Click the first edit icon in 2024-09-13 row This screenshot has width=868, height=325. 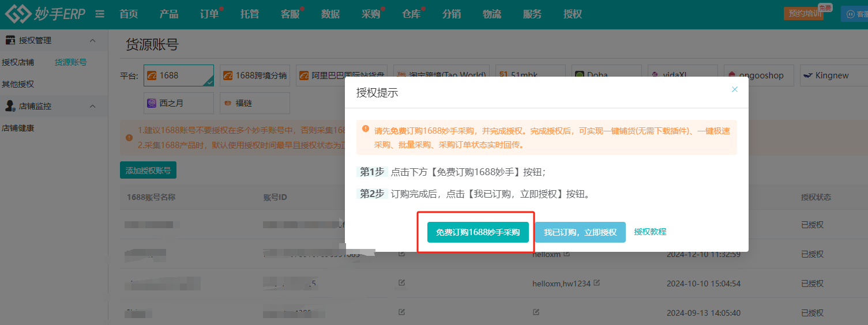tap(402, 312)
